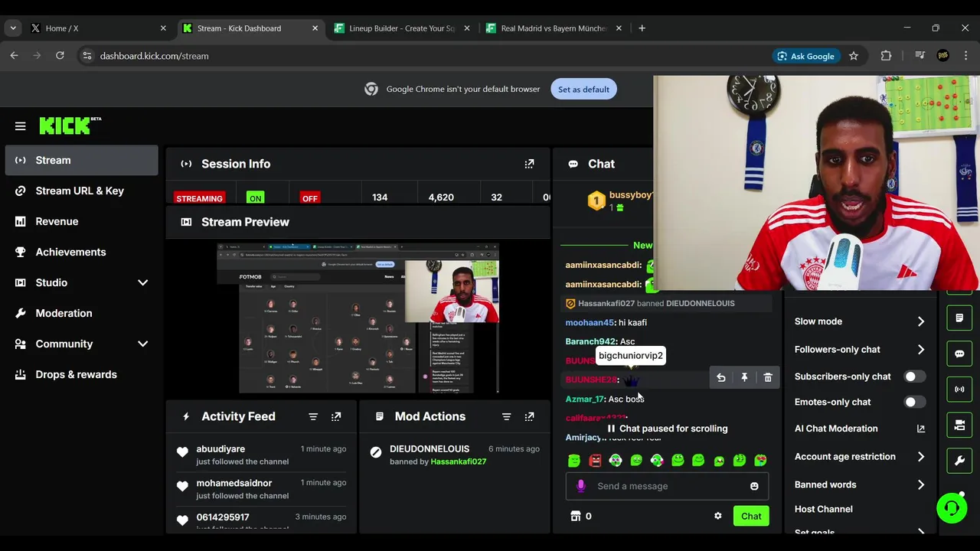Pin BUUNSHE28's chat message

click(x=744, y=377)
